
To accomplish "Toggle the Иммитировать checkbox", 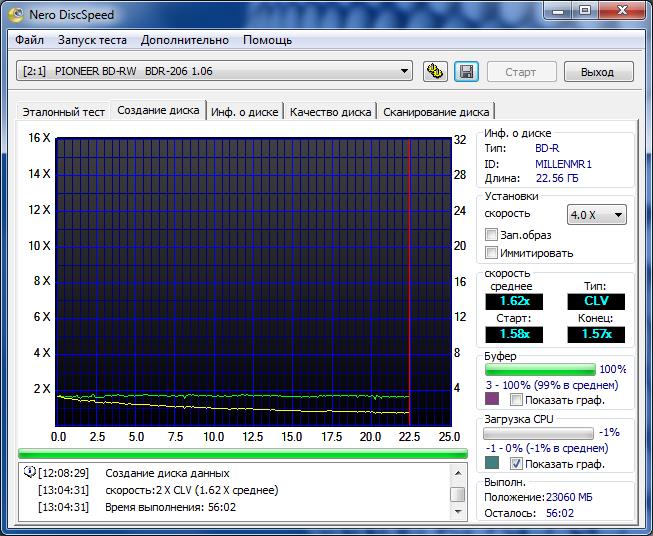I will pos(491,253).
